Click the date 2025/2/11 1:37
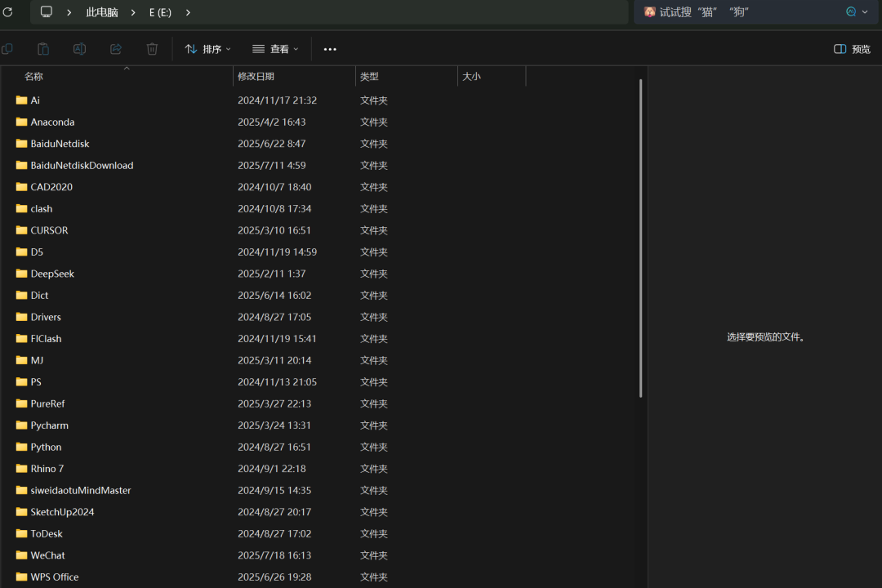 272,274
